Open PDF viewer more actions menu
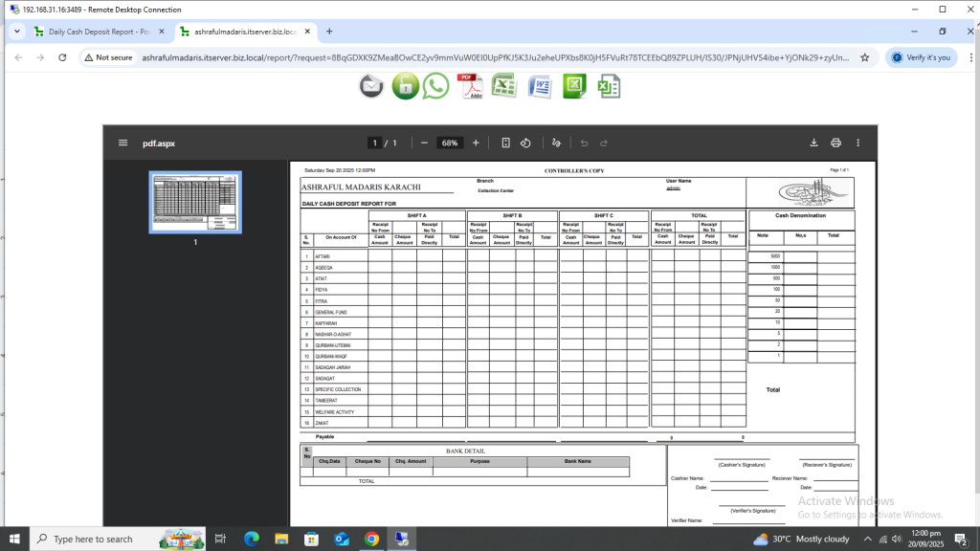Image resolution: width=980 pixels, height=551 pixels. (x=858, y=143)
